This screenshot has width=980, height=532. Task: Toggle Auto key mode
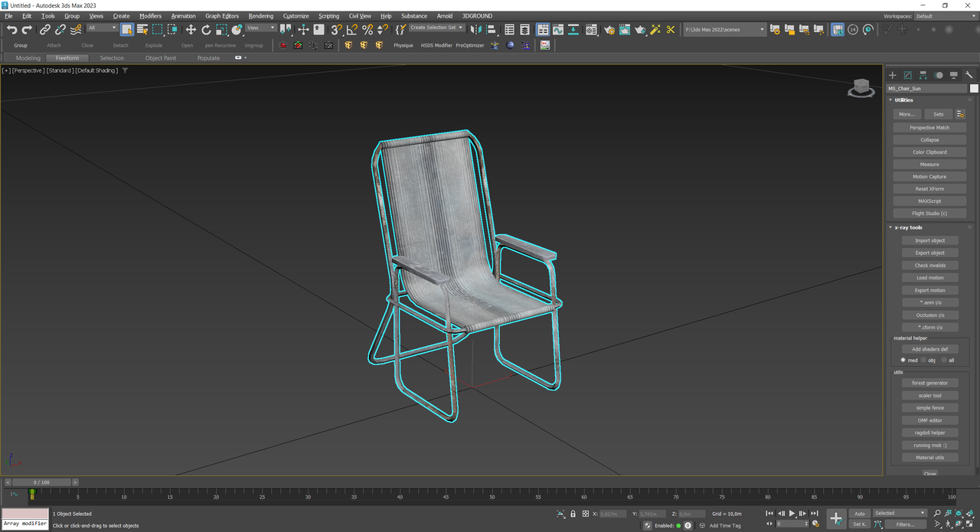click(860, 514)
